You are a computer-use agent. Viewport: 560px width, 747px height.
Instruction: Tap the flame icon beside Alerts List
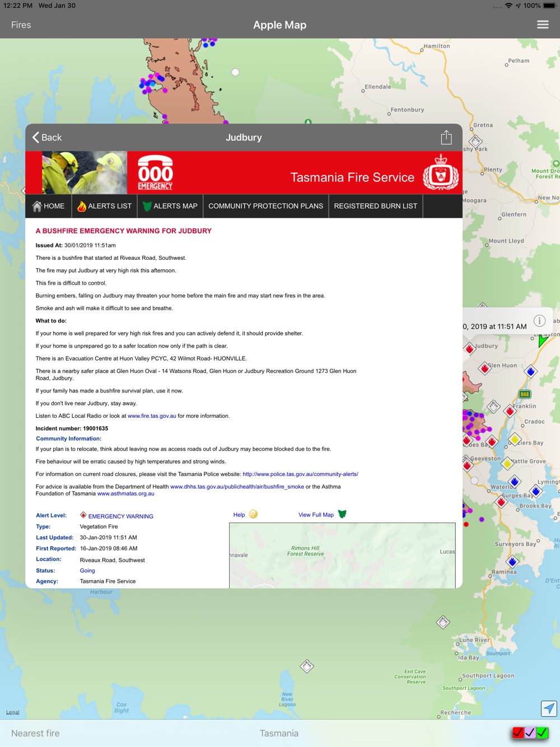[x=82, y=206]
